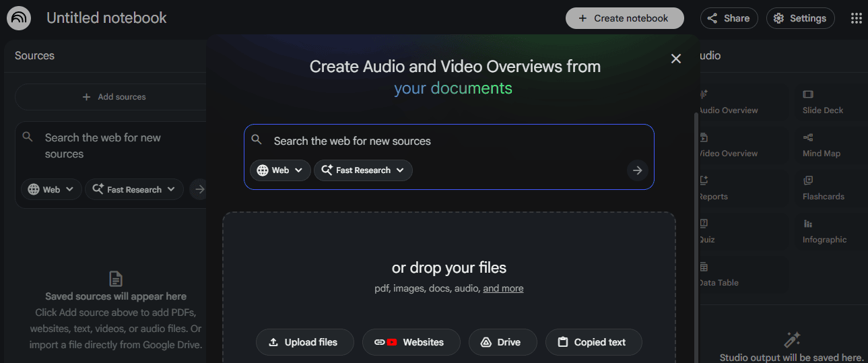
Task: Click the "and more" file types link
Action: tap(503, 288)
